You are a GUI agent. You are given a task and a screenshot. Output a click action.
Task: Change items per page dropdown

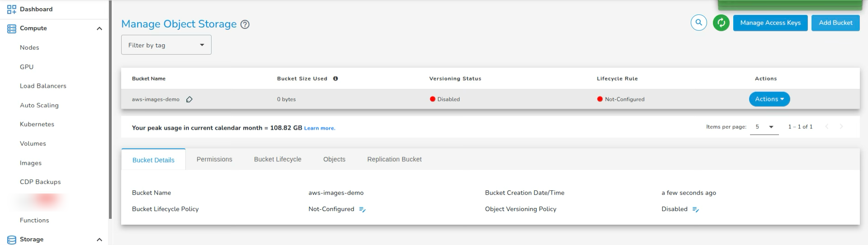click(x=764, y=127)
